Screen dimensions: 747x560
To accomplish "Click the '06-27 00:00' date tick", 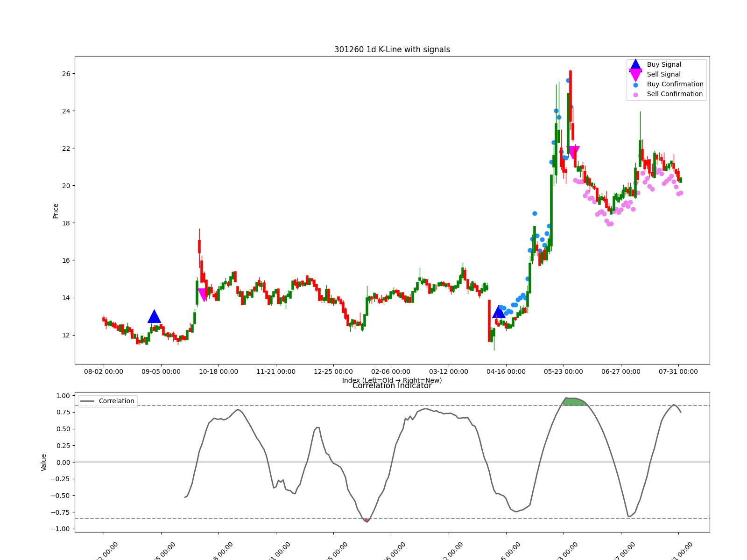I will pos(621,371).
